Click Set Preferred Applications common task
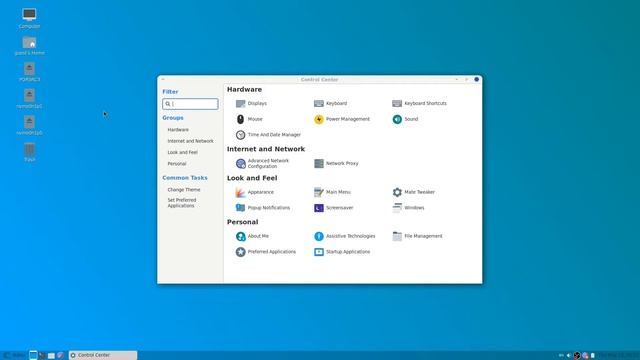Image resolution: width=640 pixels, height=360 pixels. point(182,203)
